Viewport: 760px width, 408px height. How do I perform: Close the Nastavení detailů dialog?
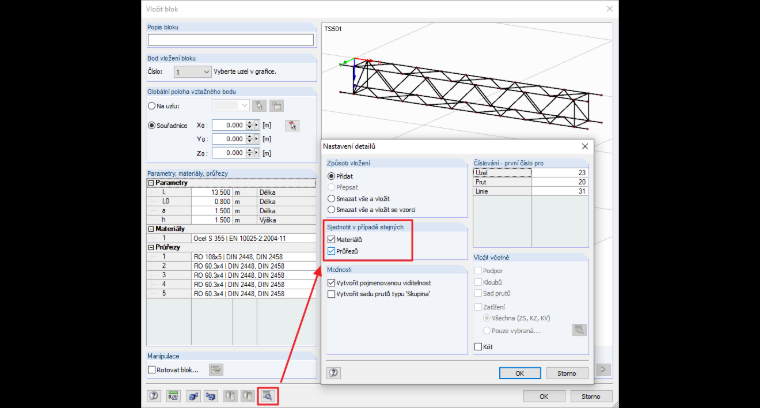pyautogui.click(x=585, y=146)
